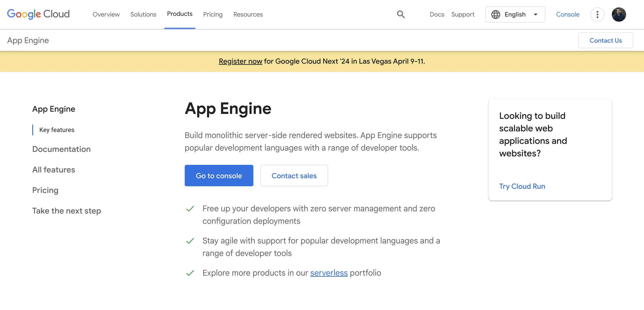Open the three-dot more options menu
Screen dimensions: 644x310
click(597, 15)
